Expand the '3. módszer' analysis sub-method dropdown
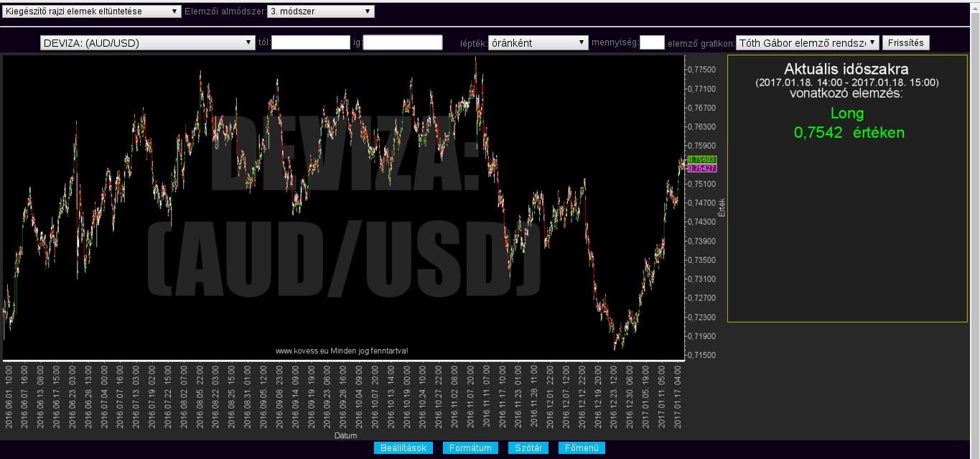This screenshot has height=459, width=980. 320,11
